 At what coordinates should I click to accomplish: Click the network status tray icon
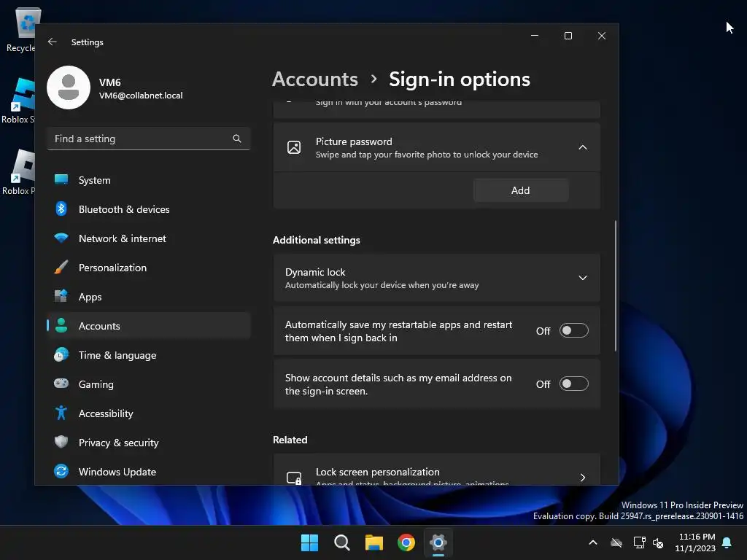[x=639, y=542]
